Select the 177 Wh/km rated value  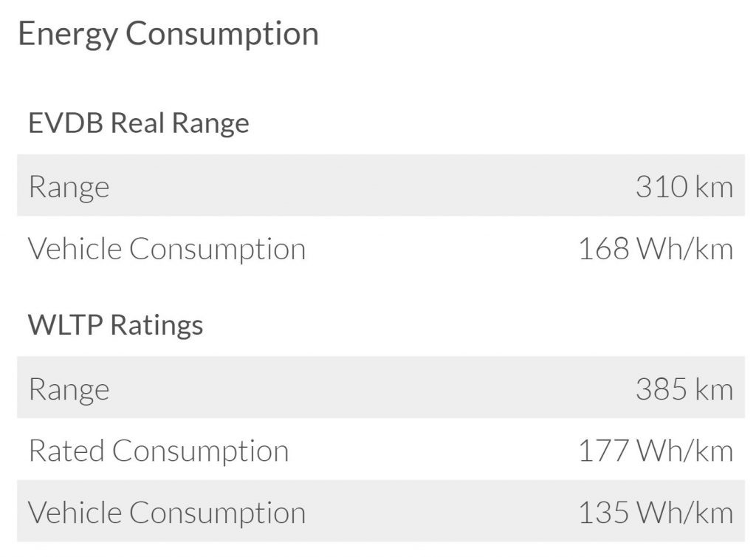pyautogui.click(x=656, y=451)
